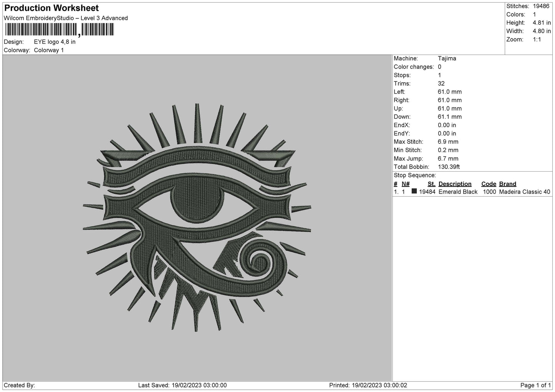The width and height of the screenshot is (555, 392).
Task: Click the "Color changes:" label
Action: 414,67
